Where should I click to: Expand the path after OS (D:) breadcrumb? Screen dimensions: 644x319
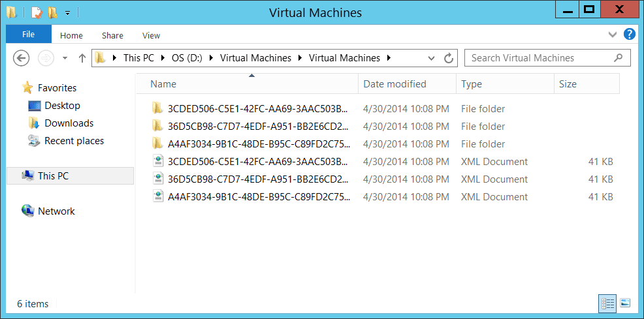(x=213, y=58)
